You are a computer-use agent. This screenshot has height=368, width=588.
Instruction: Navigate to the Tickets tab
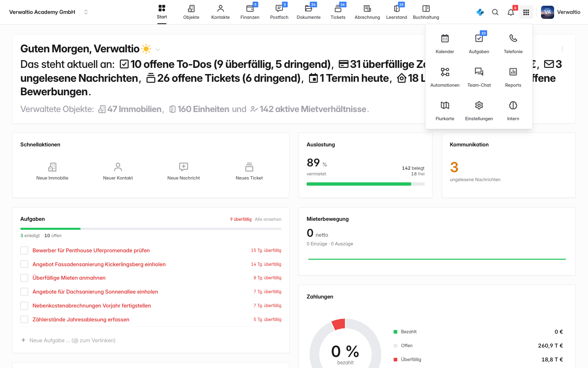pyautogui.click(x=338, y=12)
